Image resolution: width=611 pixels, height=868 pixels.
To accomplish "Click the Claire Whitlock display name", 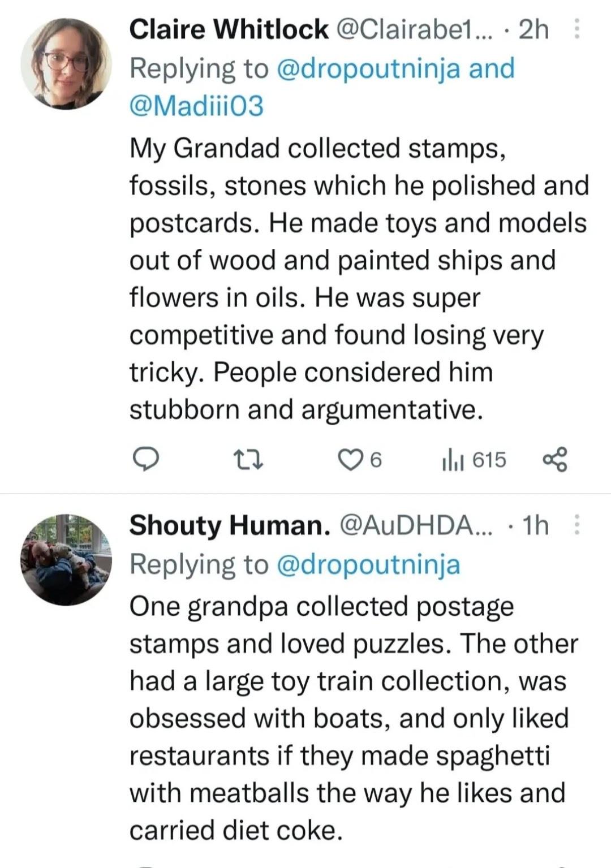I will [229, 29].
